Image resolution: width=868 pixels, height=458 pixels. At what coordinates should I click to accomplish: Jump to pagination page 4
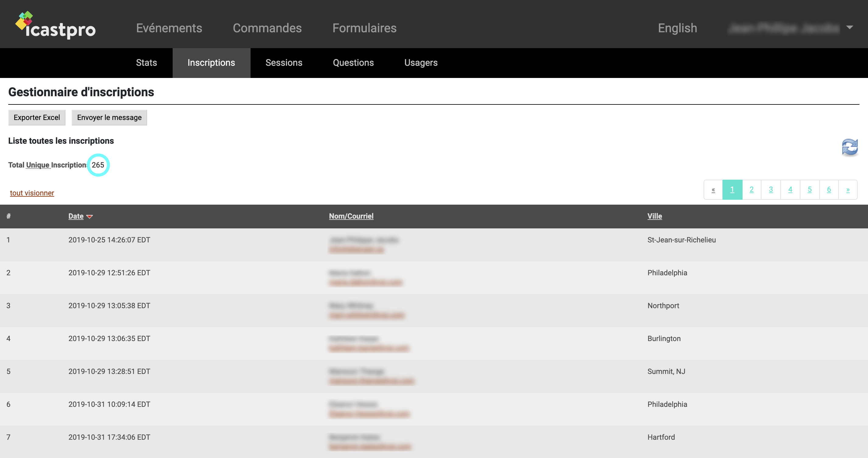click(x=790, y=190)
